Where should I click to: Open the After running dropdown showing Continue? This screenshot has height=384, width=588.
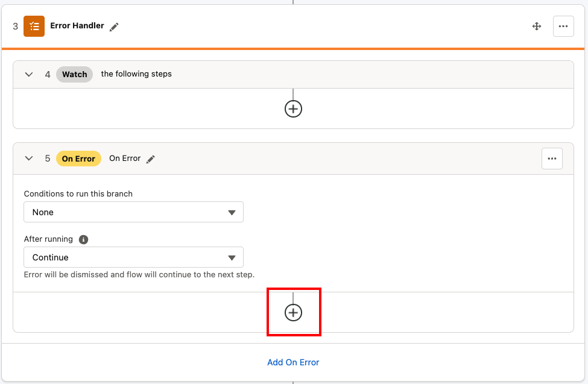pos(133,257)
